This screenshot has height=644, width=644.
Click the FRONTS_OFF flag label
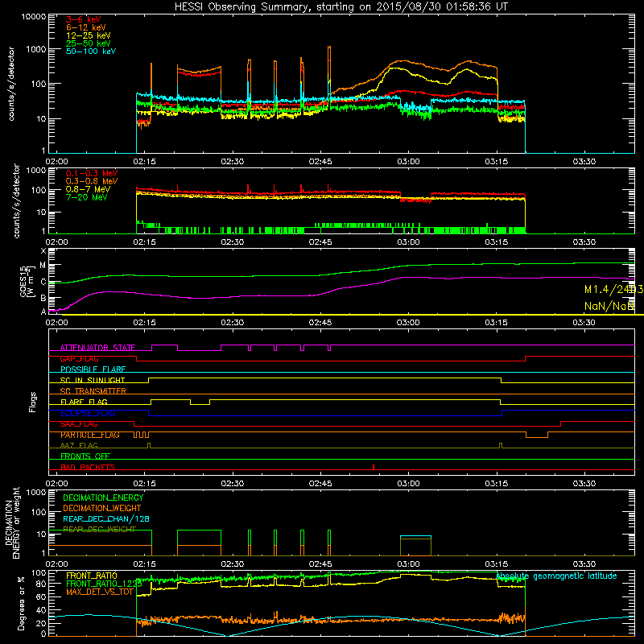pos(85,456)
